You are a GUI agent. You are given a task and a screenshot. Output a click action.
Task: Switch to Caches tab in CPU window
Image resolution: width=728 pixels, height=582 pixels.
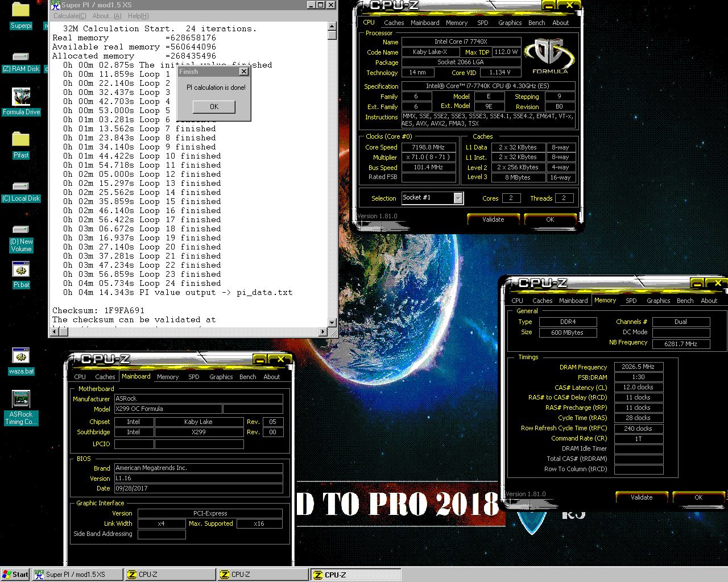click(394, 23)
